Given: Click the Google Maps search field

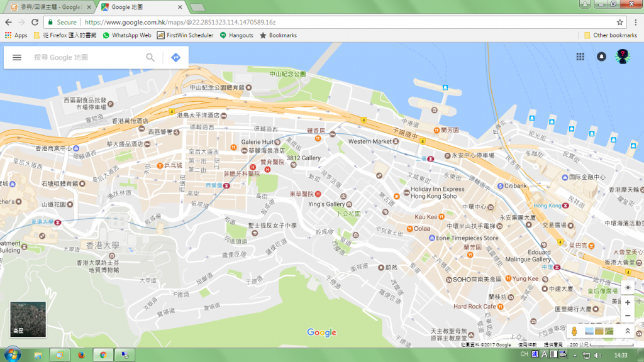Looking at the screenshot, I should (85, 57).
